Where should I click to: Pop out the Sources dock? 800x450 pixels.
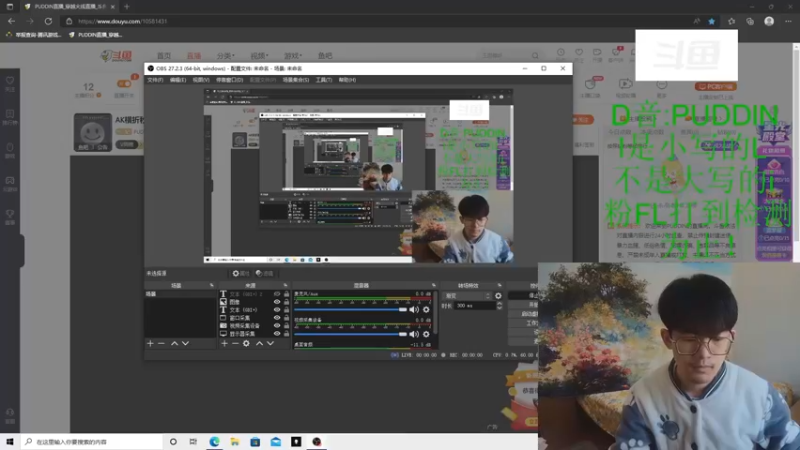[x=285, y=285]
